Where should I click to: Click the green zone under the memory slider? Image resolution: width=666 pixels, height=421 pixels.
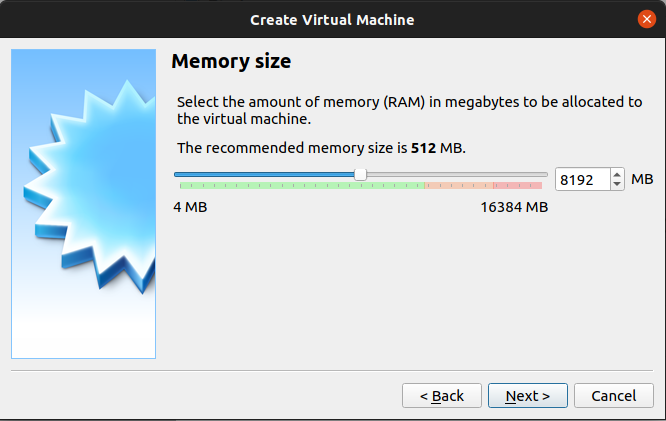coord(300,186)
